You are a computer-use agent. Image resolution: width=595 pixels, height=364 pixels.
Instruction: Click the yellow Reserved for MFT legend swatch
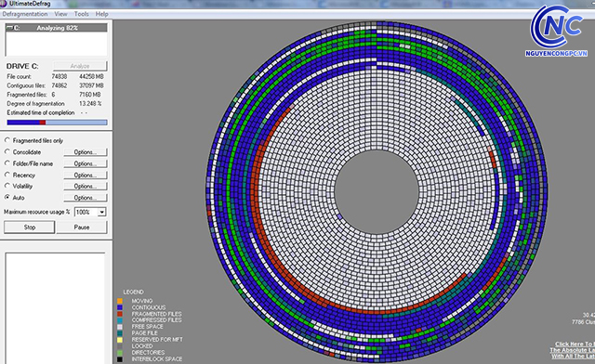pyautogui.click(x=120, y=340)
